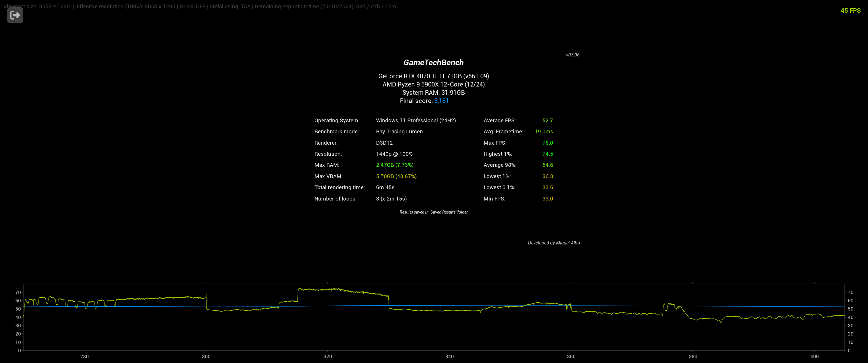Image resolution: width=868 pixels, height=363 pixels.
Task: Click the total rendering time 6m 45s
Action: [x=385, y=187]
